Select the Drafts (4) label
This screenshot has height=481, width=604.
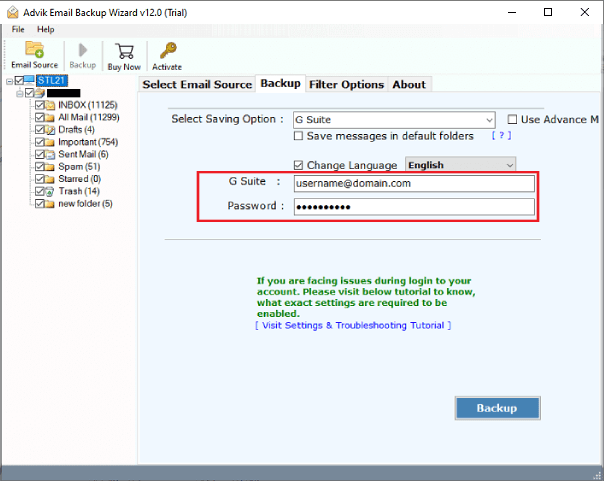tap(76, 130)
